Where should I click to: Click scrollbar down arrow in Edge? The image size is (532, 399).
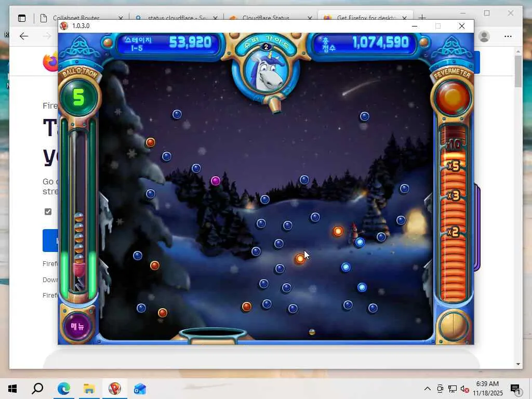[518, 364]
